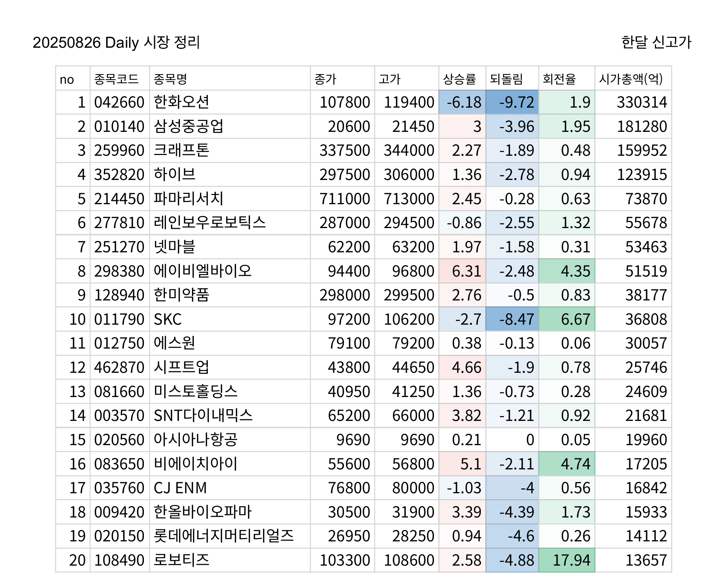The width and height of the screenshot is (728, 577).
Task: Select market cap "330314"
Action: tap(642, 102)
